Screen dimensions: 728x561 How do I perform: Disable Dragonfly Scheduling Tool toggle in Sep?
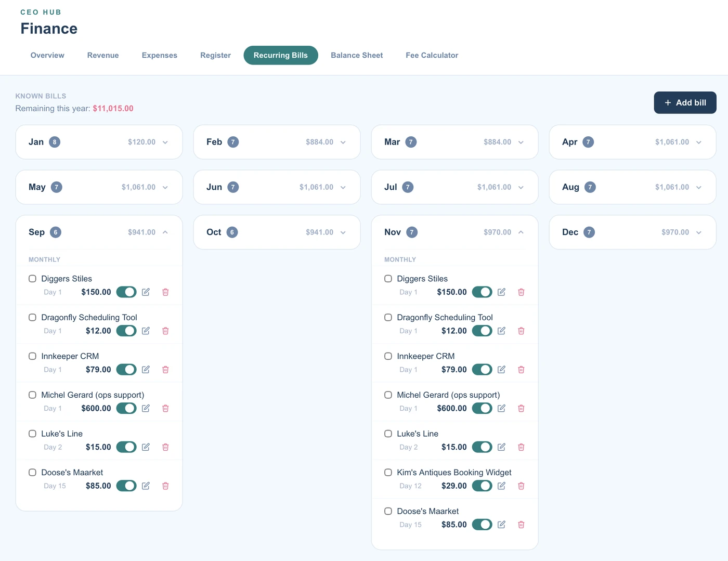tap(126, 331)
